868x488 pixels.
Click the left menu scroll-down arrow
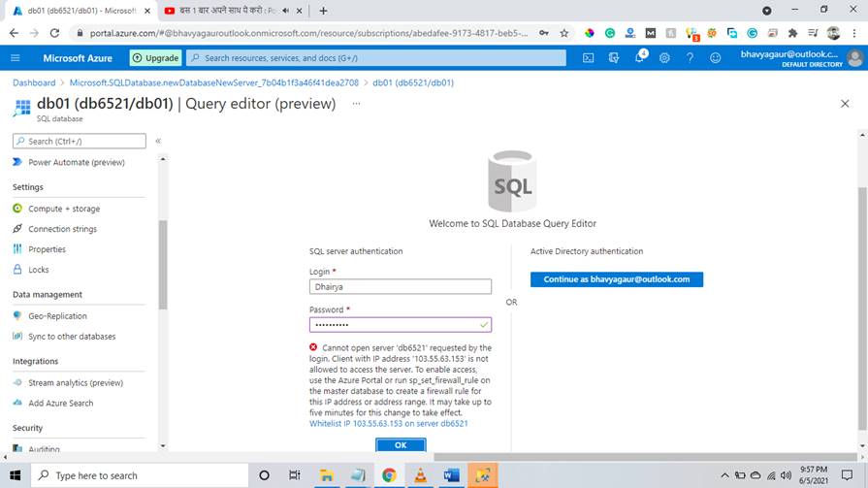coord(163,446)
